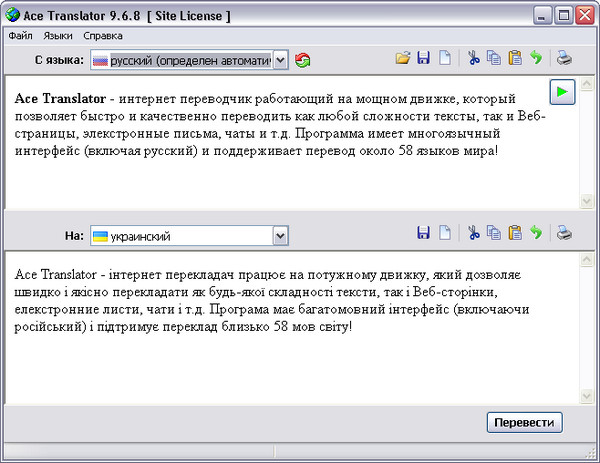
Task: Print the translation using the lower printer icon
Action: coord(565,234)
